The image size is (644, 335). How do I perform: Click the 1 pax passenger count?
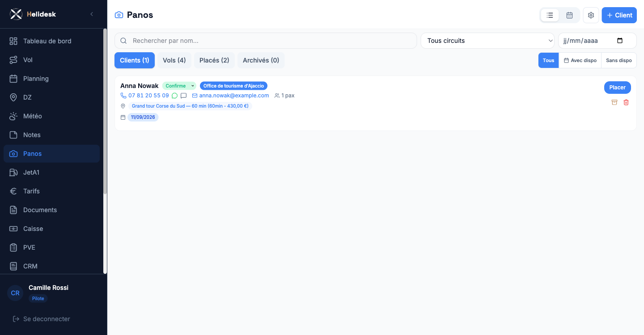284,96
